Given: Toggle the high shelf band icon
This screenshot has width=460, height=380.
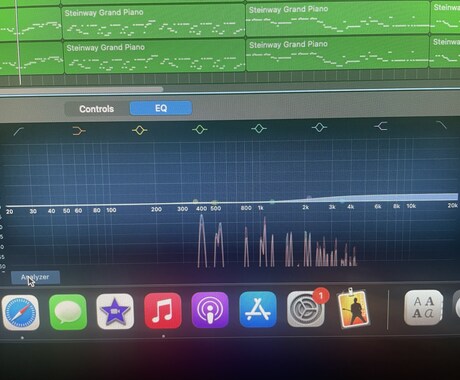Looking at the screenshot, I should (x=381, y=126).
